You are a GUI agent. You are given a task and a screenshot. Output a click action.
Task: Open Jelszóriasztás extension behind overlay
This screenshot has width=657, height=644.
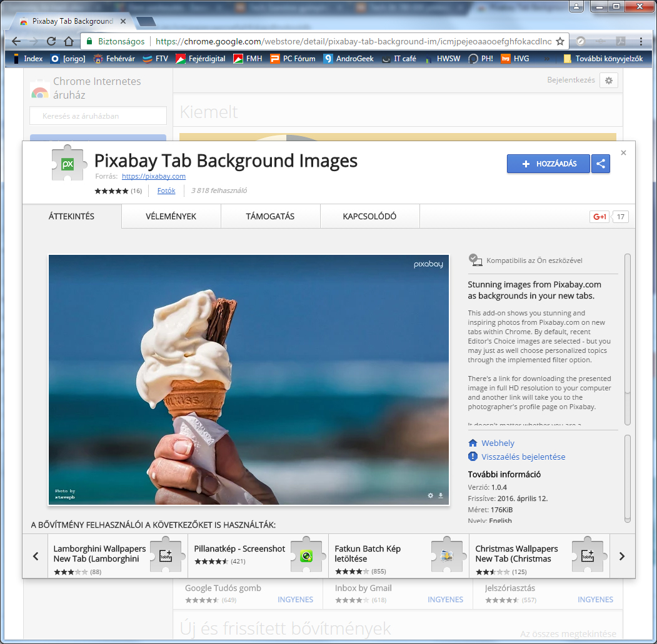548,593
